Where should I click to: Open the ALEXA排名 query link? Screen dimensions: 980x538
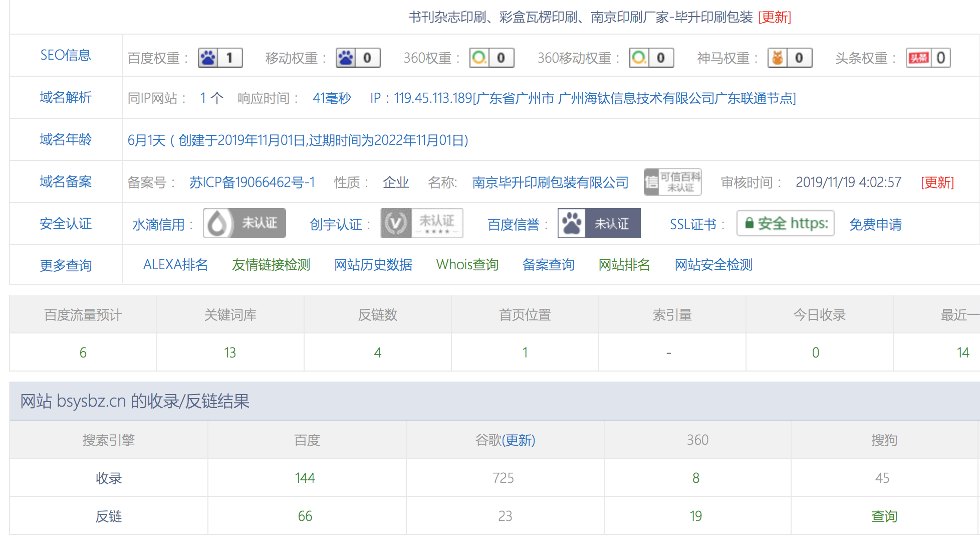175,265
